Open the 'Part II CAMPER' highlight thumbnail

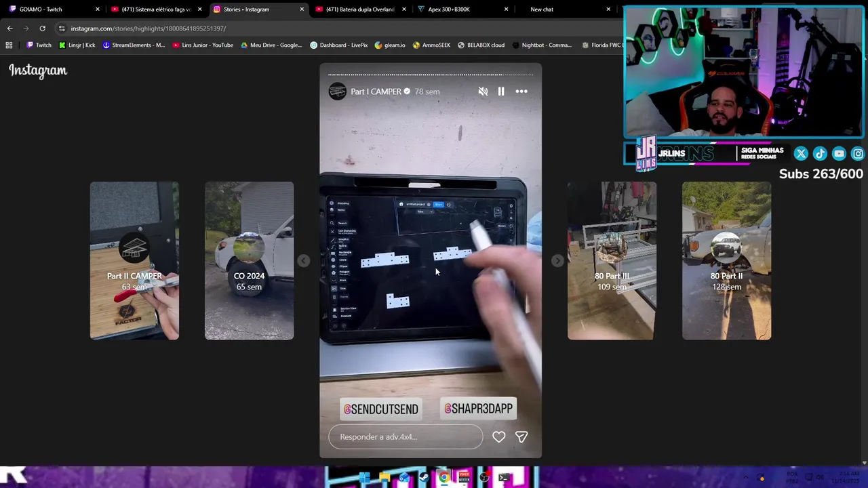[x=134, y=260]
